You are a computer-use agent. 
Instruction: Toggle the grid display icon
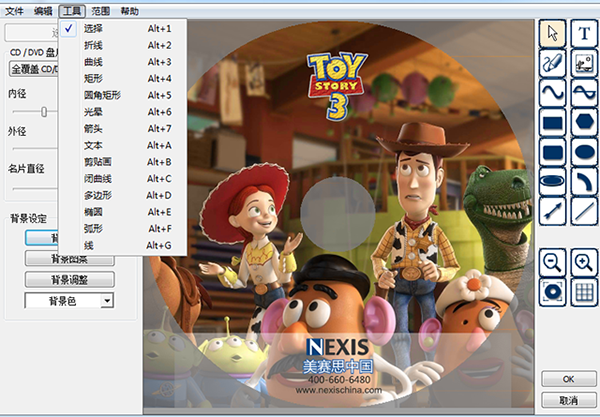(x=584, y=292)
